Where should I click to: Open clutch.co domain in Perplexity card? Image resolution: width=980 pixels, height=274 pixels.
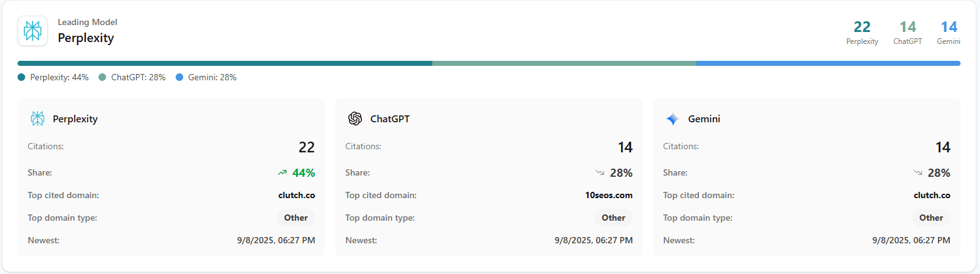click(x=297, y=195)
